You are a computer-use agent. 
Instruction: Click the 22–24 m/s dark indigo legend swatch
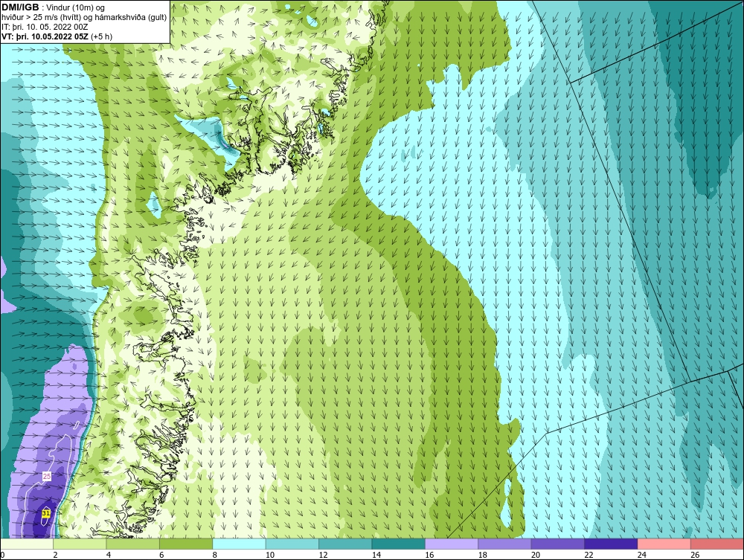pos(611,544)
